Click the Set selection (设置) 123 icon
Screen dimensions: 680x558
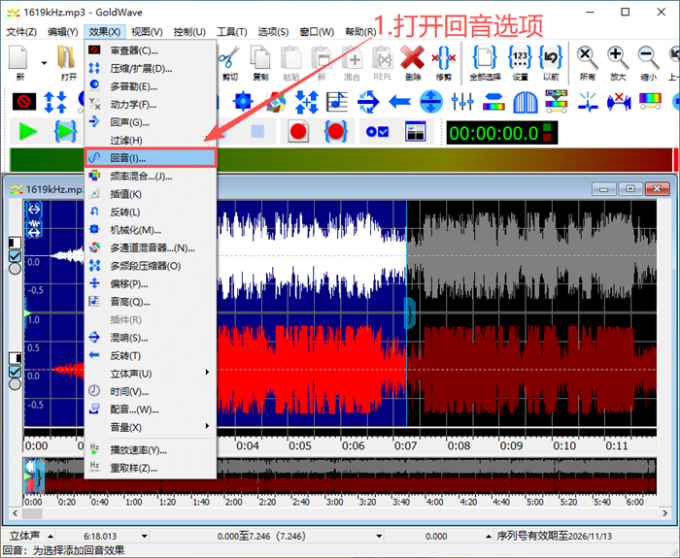[520, 58]
